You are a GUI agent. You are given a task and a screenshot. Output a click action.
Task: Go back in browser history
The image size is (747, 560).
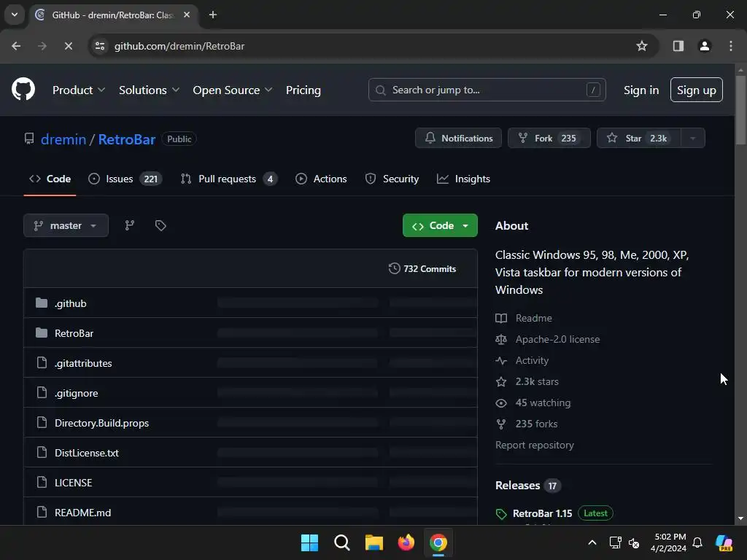16,46
